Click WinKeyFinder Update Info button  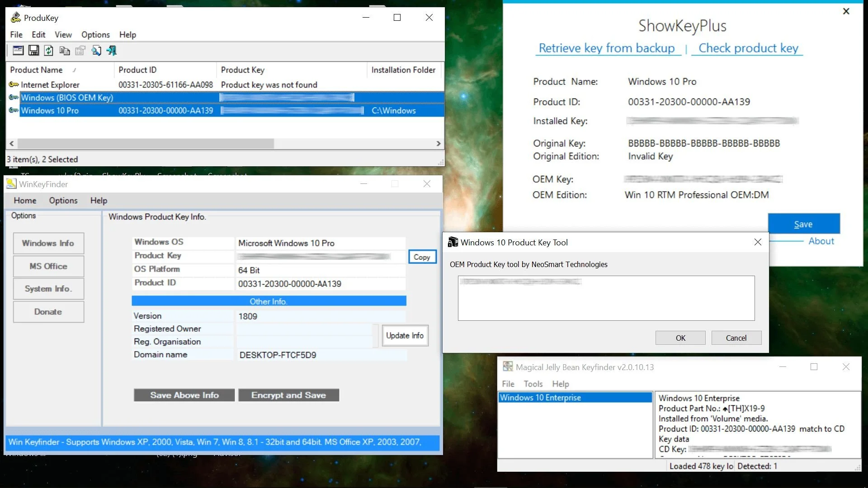[x=405, y=335]
